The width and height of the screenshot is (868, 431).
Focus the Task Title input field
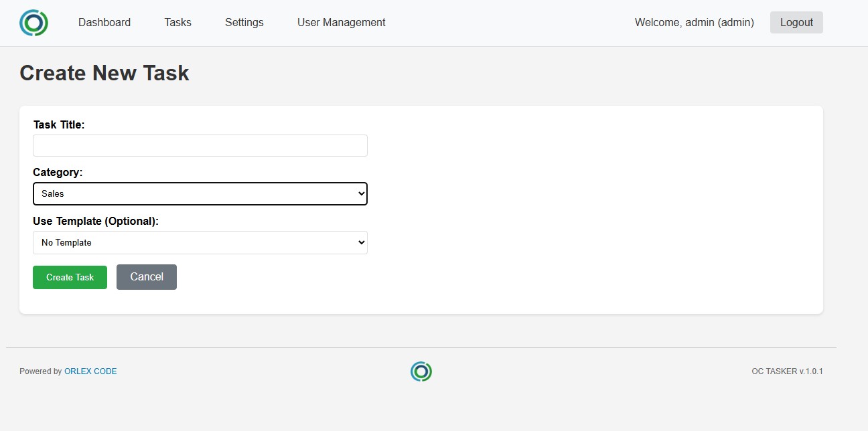[200, 146]
